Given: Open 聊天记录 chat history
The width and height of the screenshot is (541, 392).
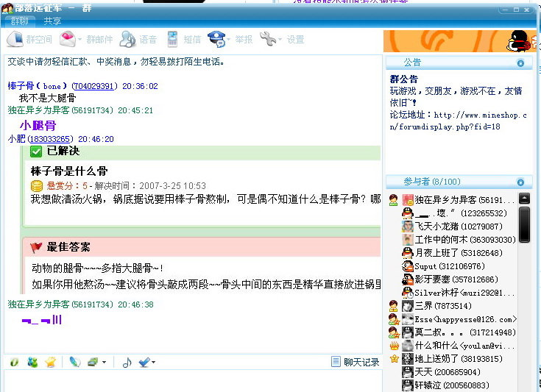Looking at the screenshot, I should 356,362.
